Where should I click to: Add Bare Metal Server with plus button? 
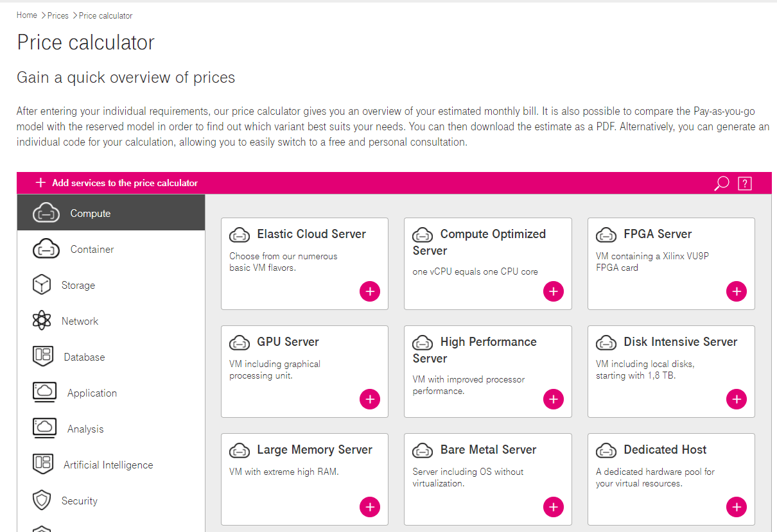(x=554, y=507)
